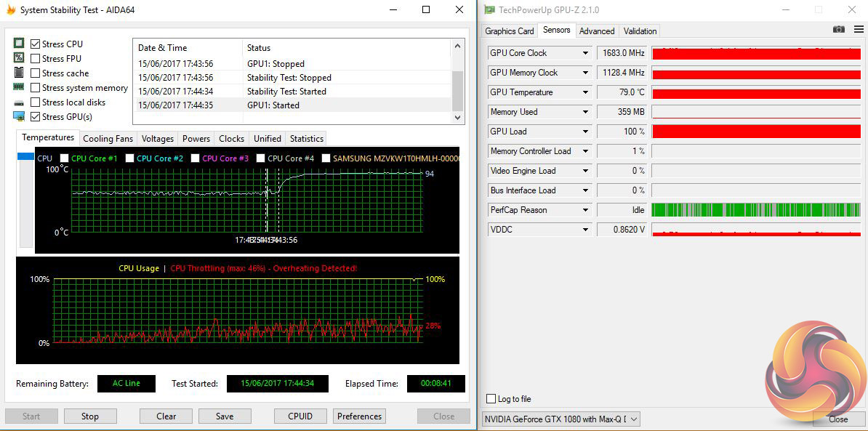Click the green RAM stick icon

(x=19, y=87)
